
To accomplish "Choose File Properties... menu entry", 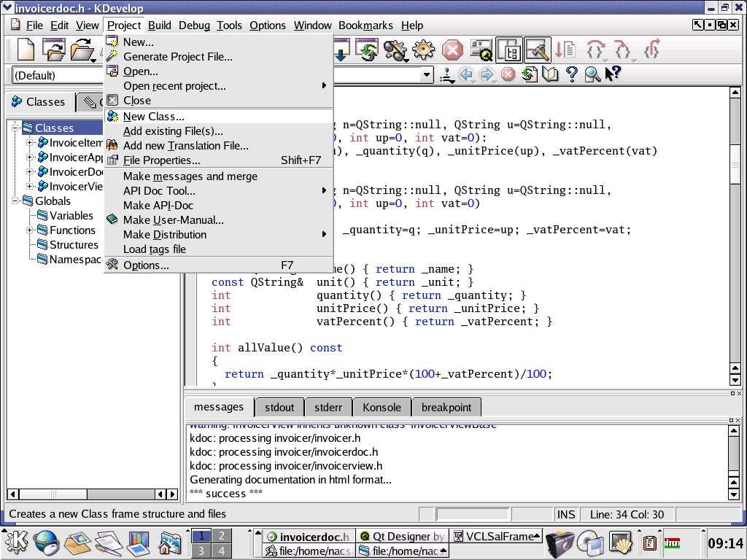I will coord(218,160).
